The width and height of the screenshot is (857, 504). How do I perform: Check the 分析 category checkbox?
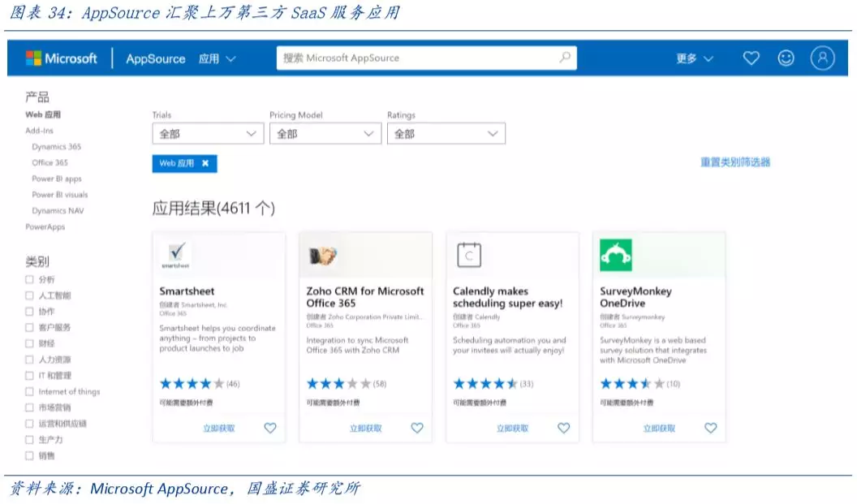29,279
